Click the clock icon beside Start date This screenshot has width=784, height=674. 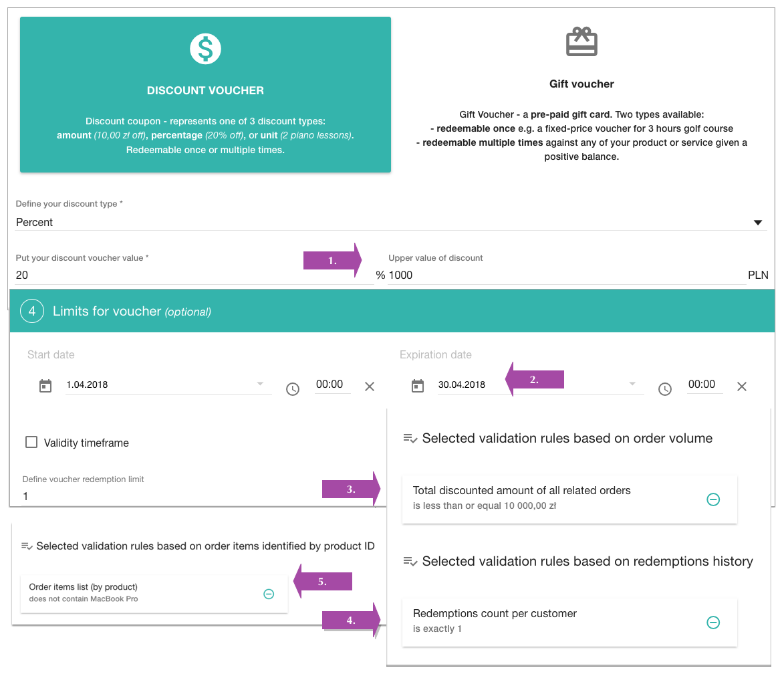(293, 388)
